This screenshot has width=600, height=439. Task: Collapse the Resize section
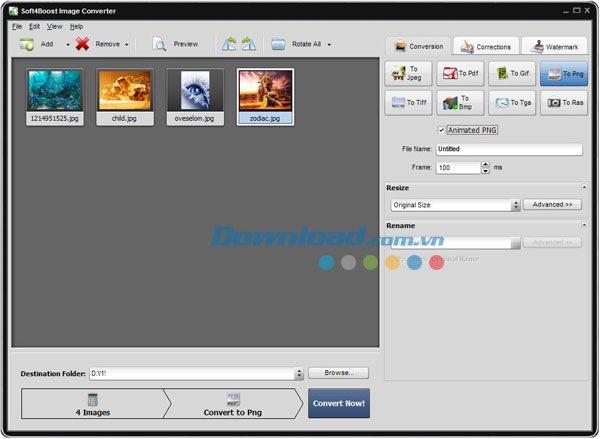click(584, 187)
